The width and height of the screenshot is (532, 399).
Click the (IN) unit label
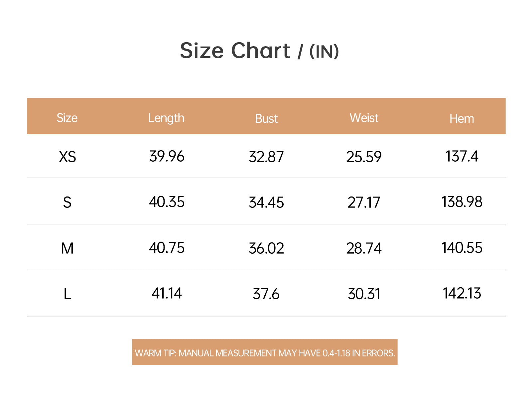click(324, 52)
